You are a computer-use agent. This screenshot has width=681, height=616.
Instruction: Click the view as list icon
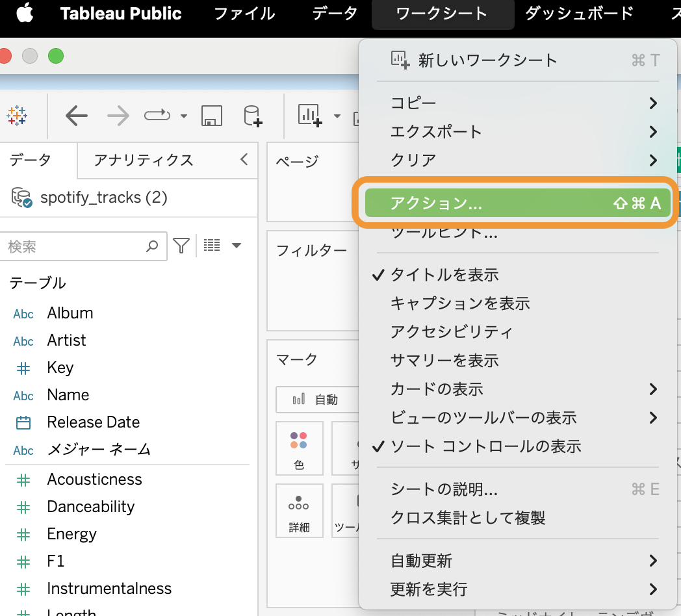coord(212,246)
